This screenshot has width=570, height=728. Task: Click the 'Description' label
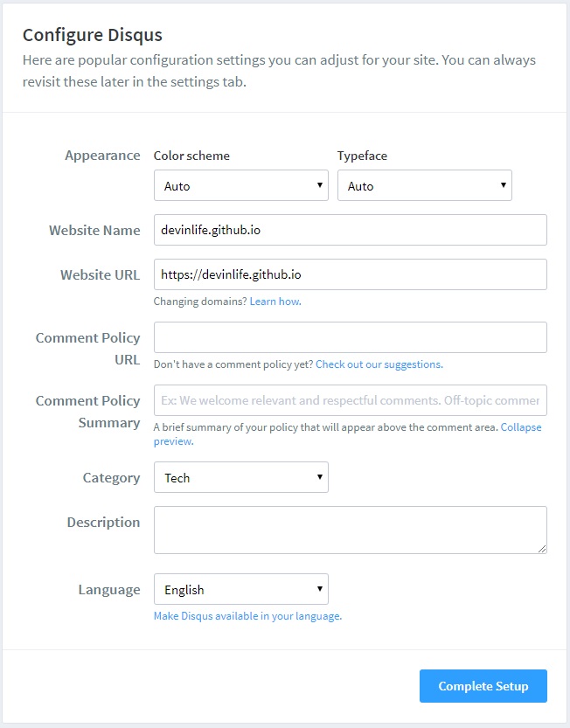[103, 523]
